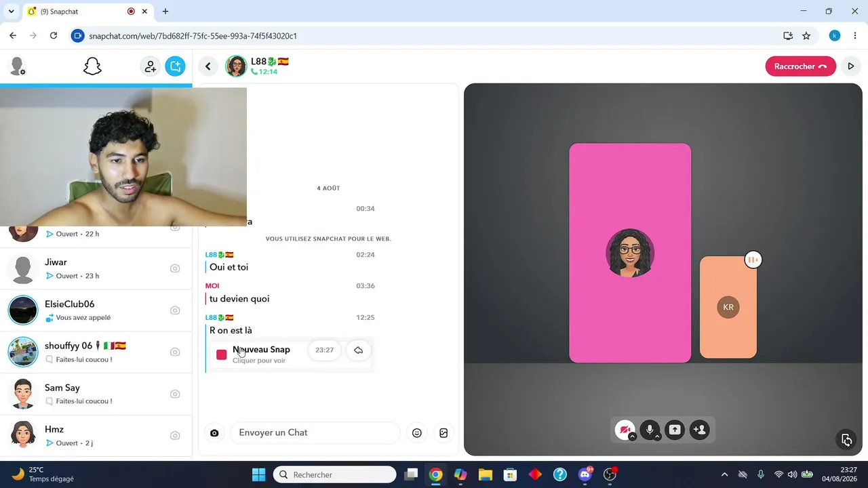Open a new browser tab
The width and height of the screenshot is (868, 488).
(165, 12)
